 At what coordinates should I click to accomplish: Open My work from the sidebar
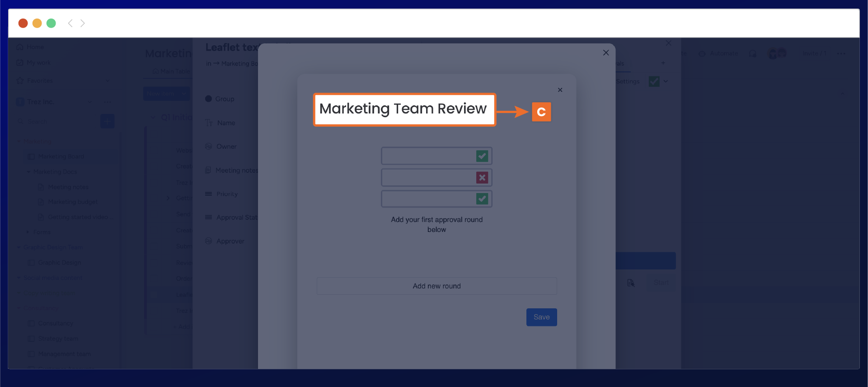click(x=38, y=63)
